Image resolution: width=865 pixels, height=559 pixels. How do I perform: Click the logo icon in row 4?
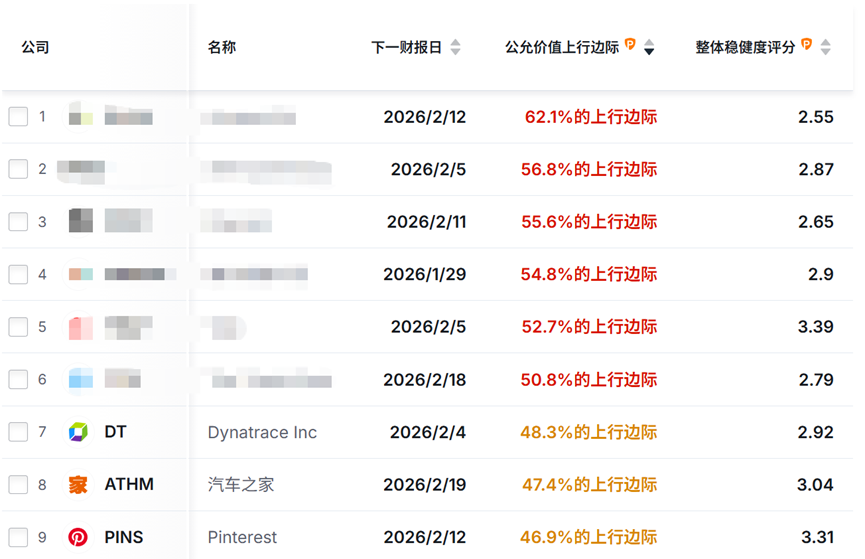80,274
